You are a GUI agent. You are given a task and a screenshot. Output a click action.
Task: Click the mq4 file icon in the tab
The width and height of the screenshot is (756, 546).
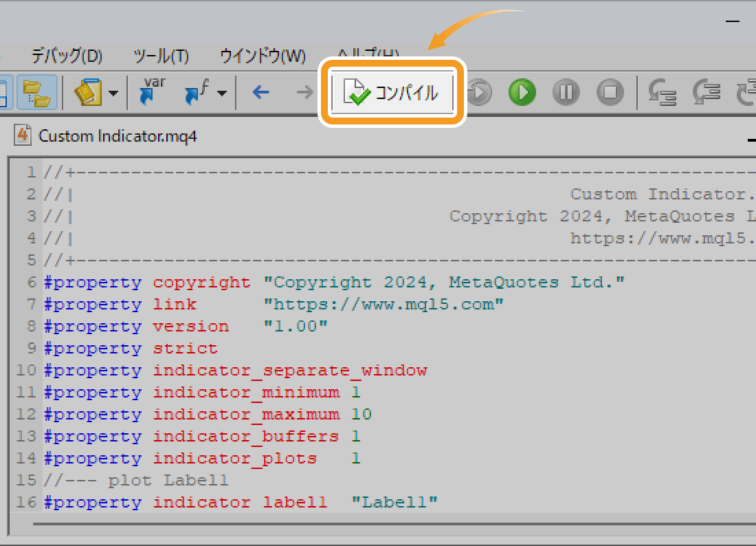(23, 135)
